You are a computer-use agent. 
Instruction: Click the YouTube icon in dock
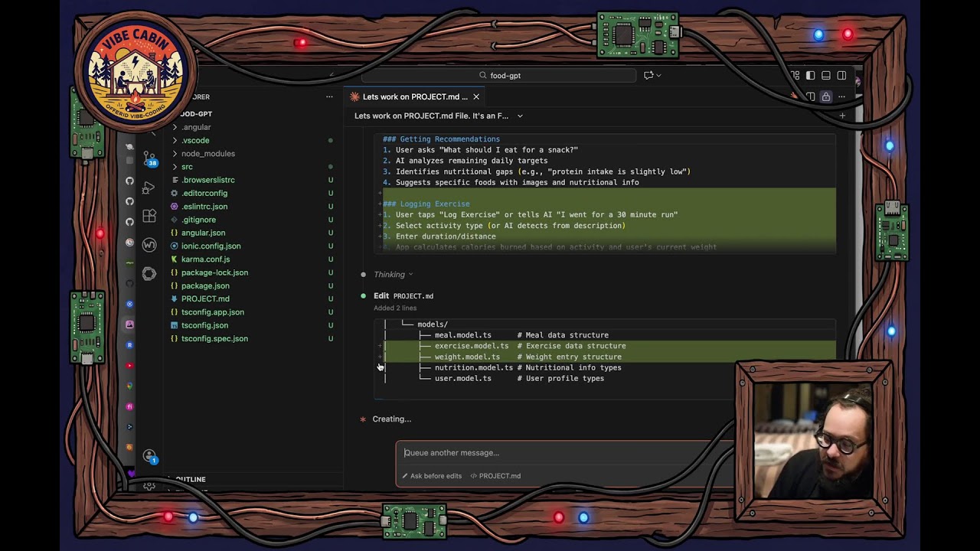click(x=129, y=365)
